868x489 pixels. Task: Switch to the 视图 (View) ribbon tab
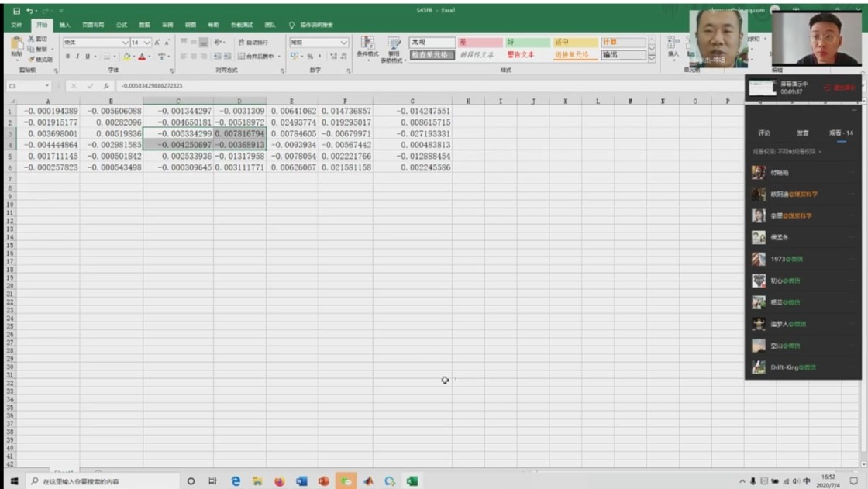pos(190,25)
